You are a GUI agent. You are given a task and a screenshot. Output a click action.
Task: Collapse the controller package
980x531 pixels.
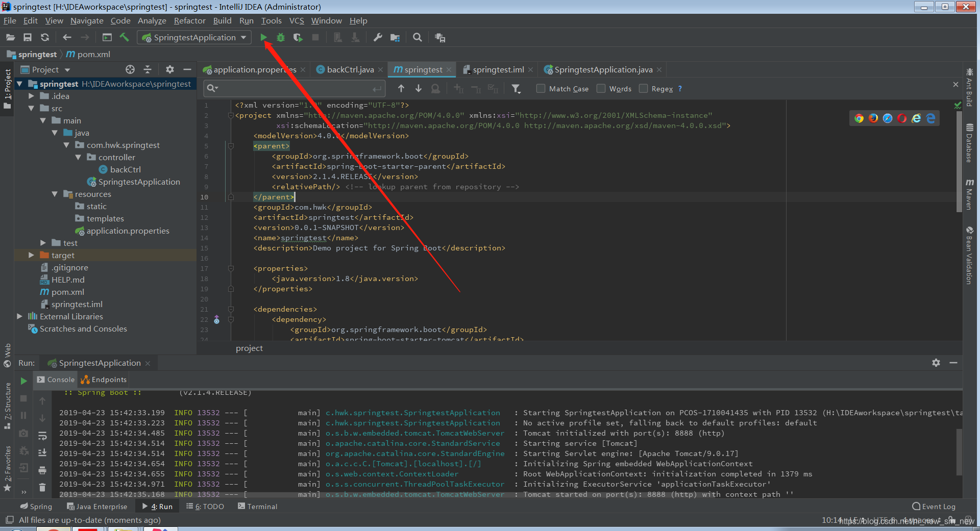[78, 157]
